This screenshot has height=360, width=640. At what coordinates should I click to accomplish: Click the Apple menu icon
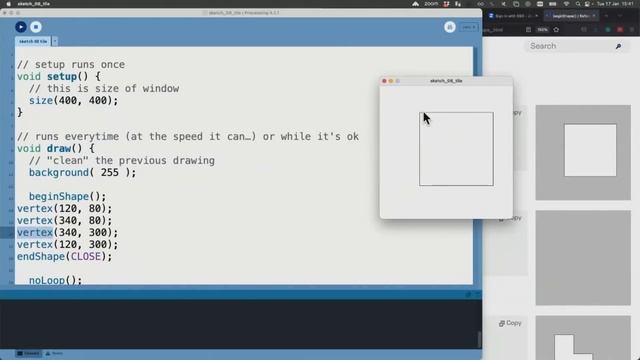click(8, 4)
